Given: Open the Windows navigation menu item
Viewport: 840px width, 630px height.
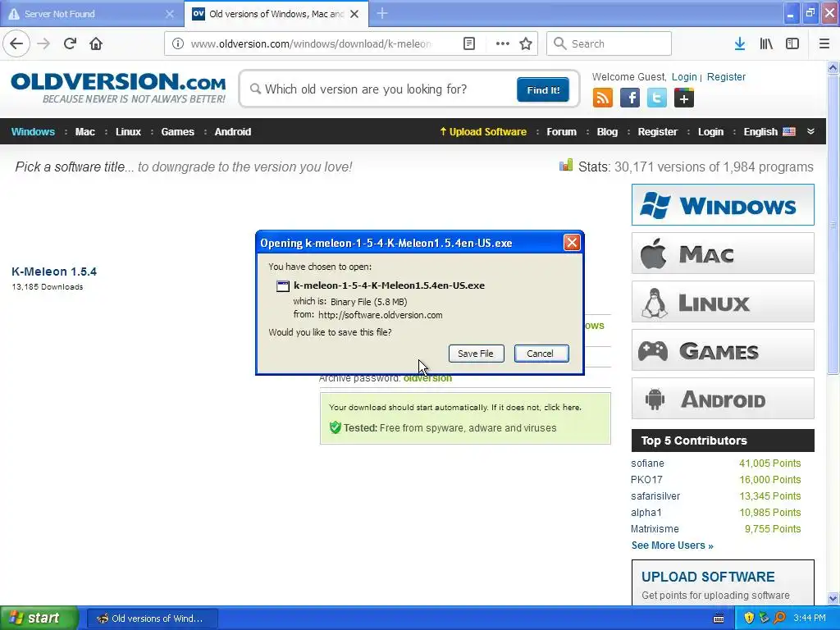Looking at the screenshot, I should click(33, 132).
